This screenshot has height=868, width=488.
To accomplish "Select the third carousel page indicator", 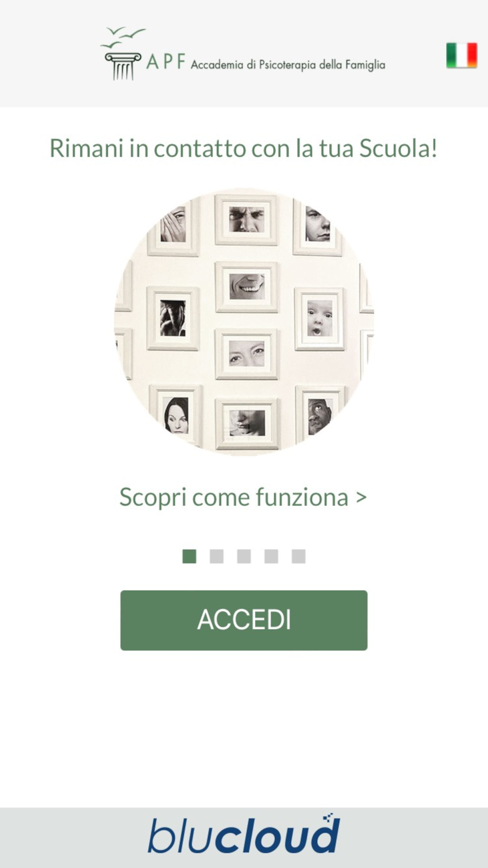I will click(x=244, y=556).
